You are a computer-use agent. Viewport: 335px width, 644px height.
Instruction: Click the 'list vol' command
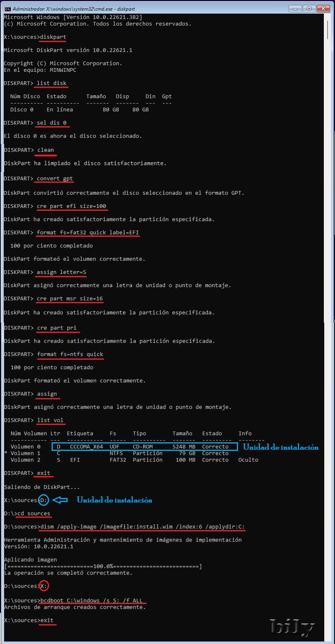tap(50, 420)
